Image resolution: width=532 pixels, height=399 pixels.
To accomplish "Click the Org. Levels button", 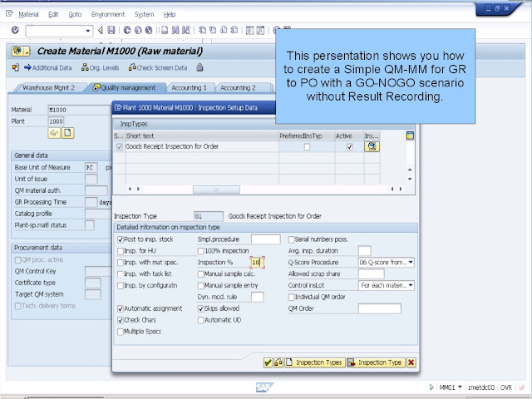I will point(101,67).
